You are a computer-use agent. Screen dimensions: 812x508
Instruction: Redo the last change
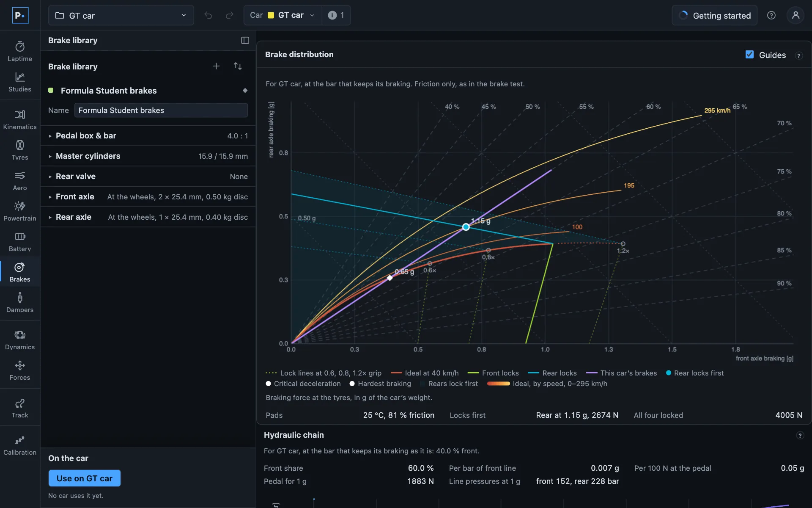pos(230,15)
